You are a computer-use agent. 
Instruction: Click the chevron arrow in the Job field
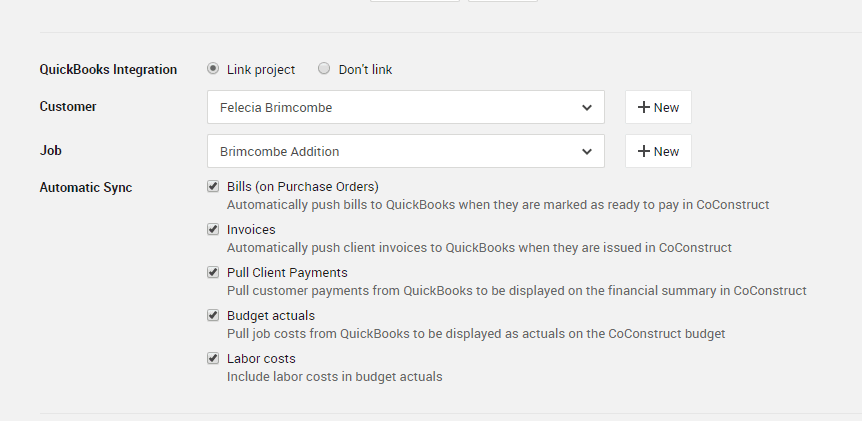click(586, 151)
